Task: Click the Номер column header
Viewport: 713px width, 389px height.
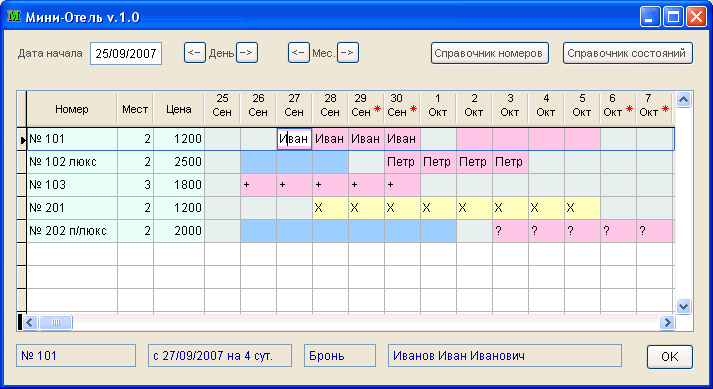Action: coord(72,109)
